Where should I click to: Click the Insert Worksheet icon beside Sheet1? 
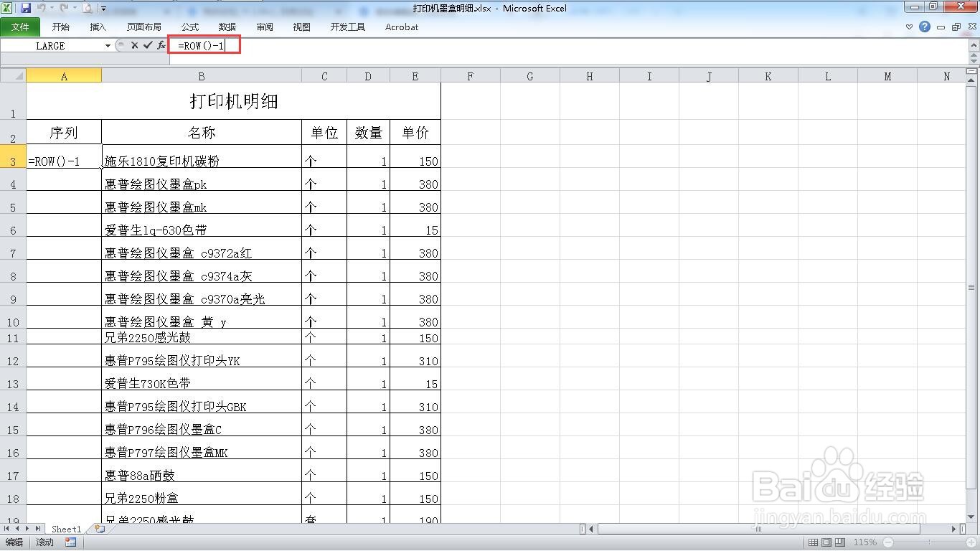point(99,529)
